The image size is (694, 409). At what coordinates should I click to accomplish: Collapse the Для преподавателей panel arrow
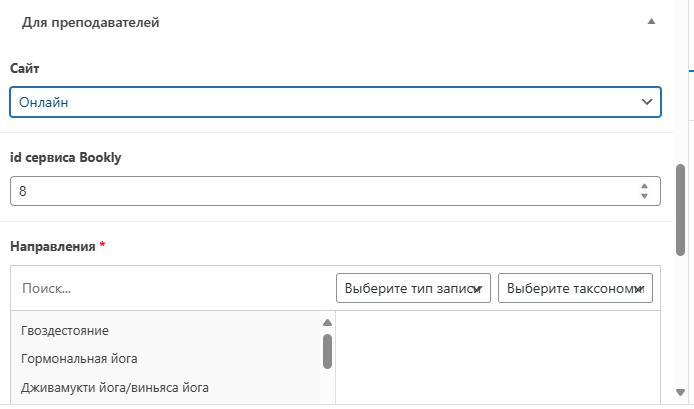tap(651, 21)
